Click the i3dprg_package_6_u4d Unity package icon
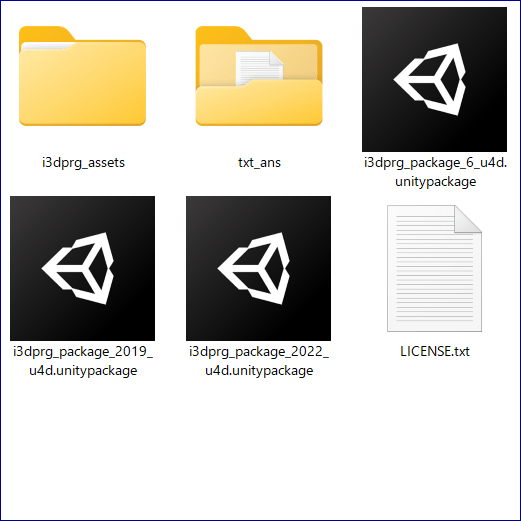The height and width of the screenshot is (521, 521). click(434, 79)
